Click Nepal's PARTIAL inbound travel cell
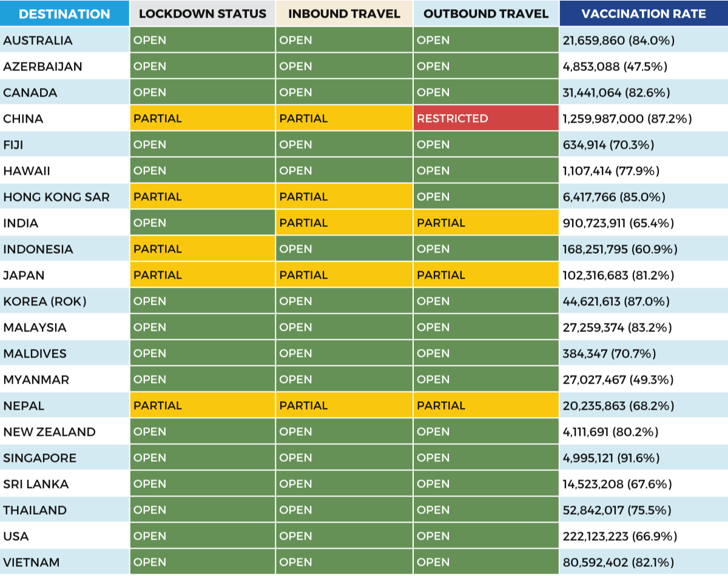This screenshot has height=576, width=728. click(345, 405)
